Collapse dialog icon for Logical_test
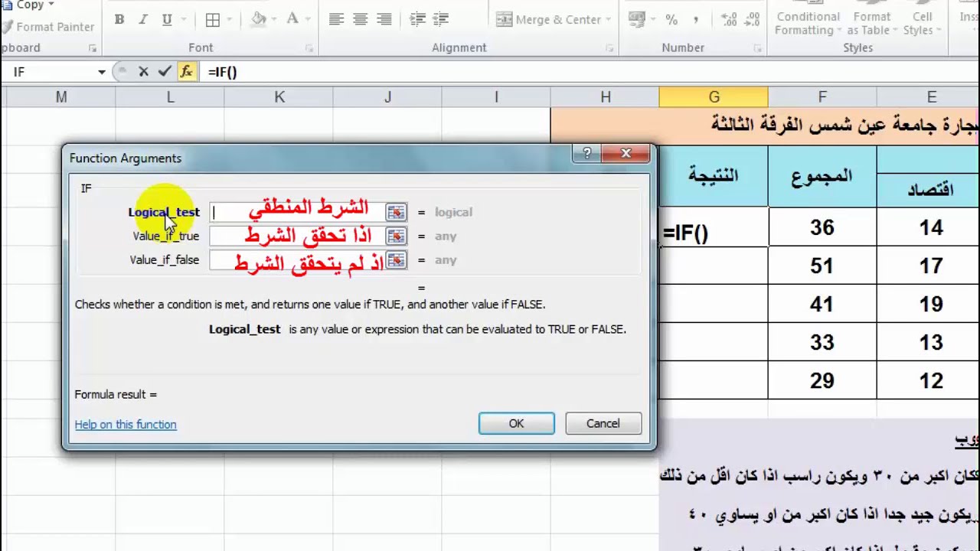The image size is (980, 551). click(x=396, y=213)
